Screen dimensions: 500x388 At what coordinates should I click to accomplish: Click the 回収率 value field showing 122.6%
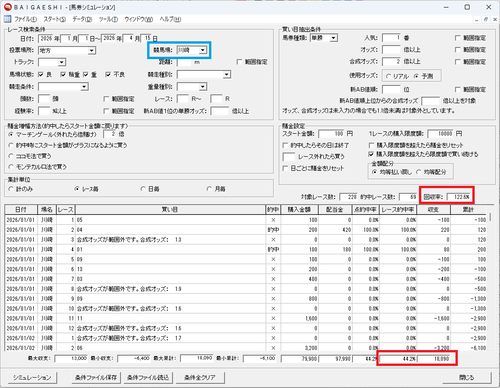tap(459, 197)
